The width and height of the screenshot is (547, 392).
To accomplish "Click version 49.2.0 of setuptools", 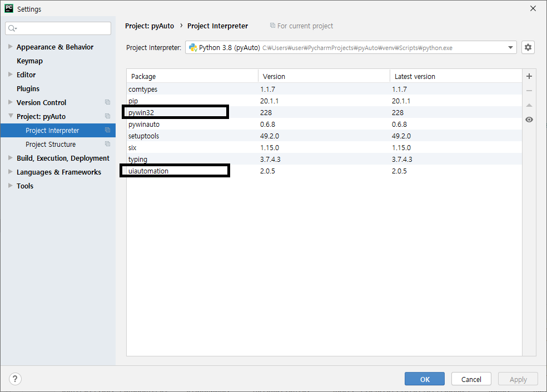I will coord(269,136).
